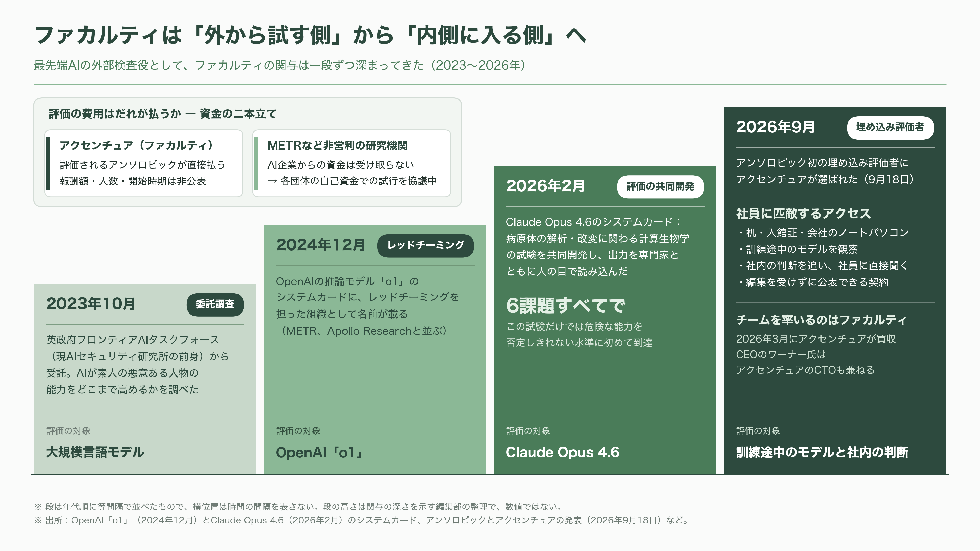Click the line アクセンチュアのCTOも兼ねる
The image size is (980, 551).
[x=805, y=370]
